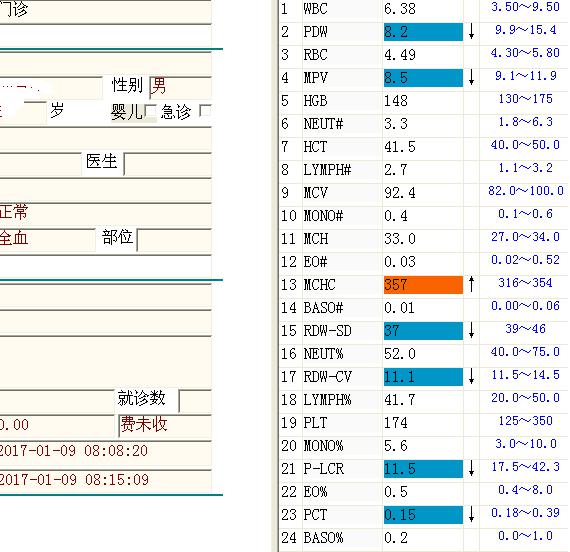This screenshot has height=552, width=570.
Task: Click the 医生 input field
Action: [168, 164]
